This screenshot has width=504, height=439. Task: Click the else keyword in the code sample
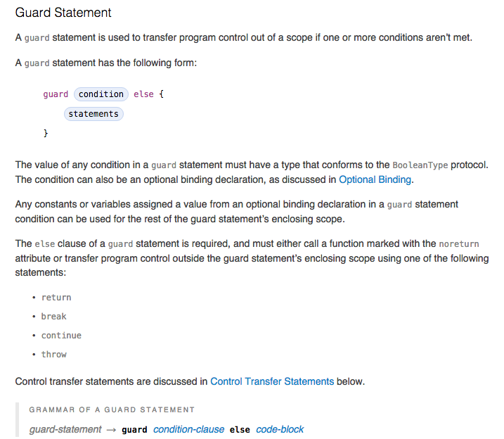(x=143, y=94)
